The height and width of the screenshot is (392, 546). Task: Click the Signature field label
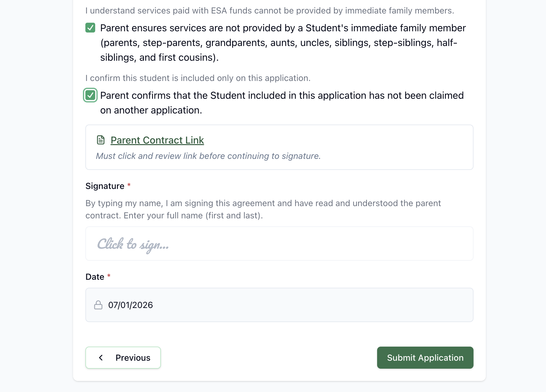coord(105,186)
